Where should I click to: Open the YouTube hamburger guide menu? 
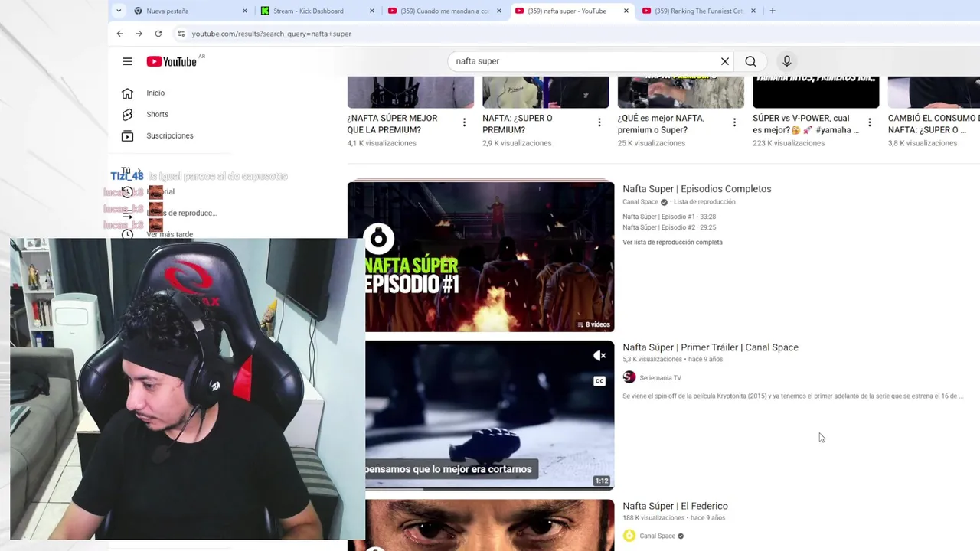[127, 61]
